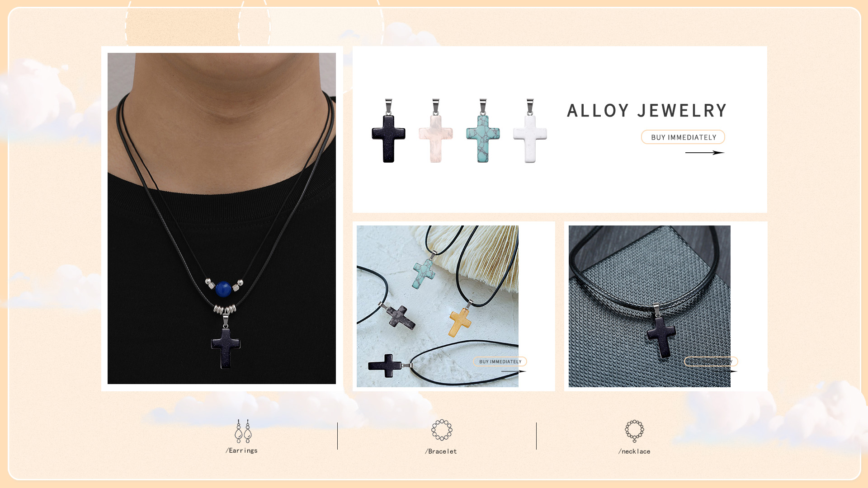
Task: Open the black cross on mesh photo
Action: 650,306
